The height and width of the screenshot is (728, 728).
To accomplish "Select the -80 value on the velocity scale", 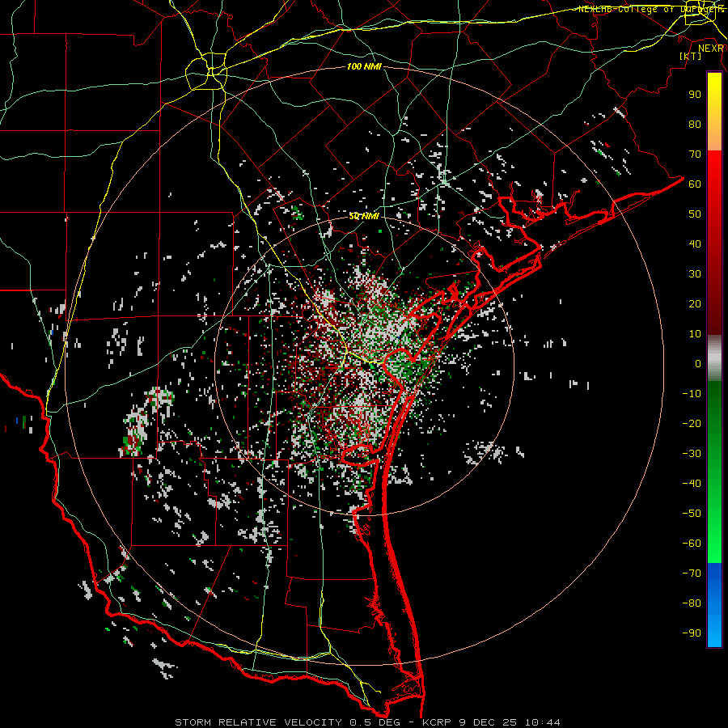I will pos(692,603).
